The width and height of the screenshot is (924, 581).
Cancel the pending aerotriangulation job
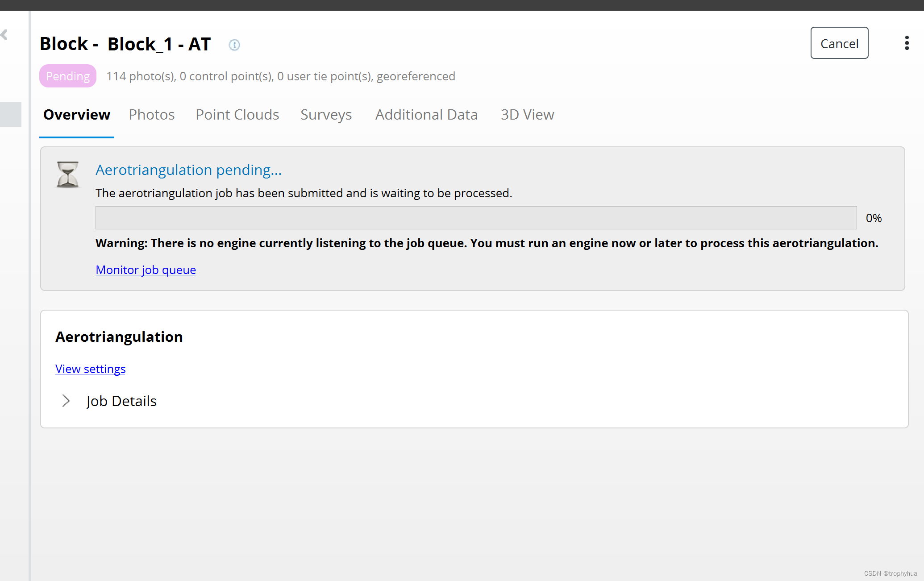pos(839,43)
